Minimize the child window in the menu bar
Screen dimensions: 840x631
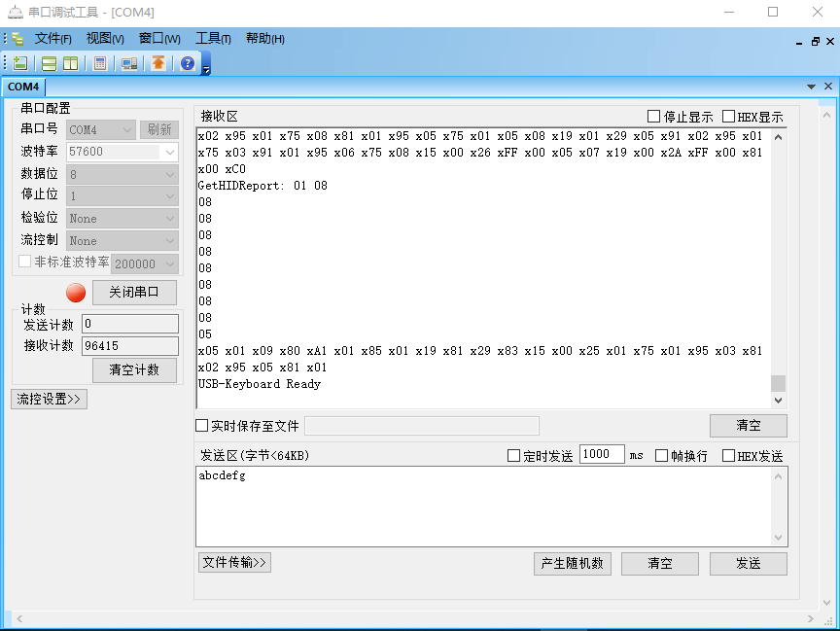(x=799, y=41)
